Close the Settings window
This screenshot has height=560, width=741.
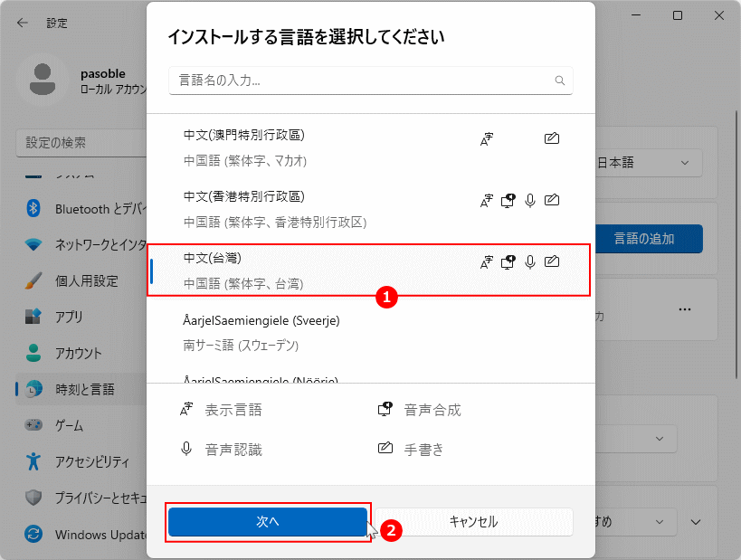click(x=718, y=15)
